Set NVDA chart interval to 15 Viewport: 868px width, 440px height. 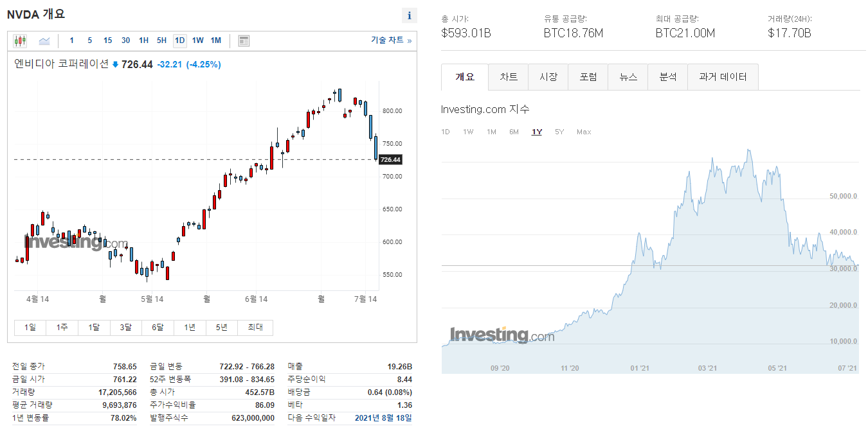point(107,40)
